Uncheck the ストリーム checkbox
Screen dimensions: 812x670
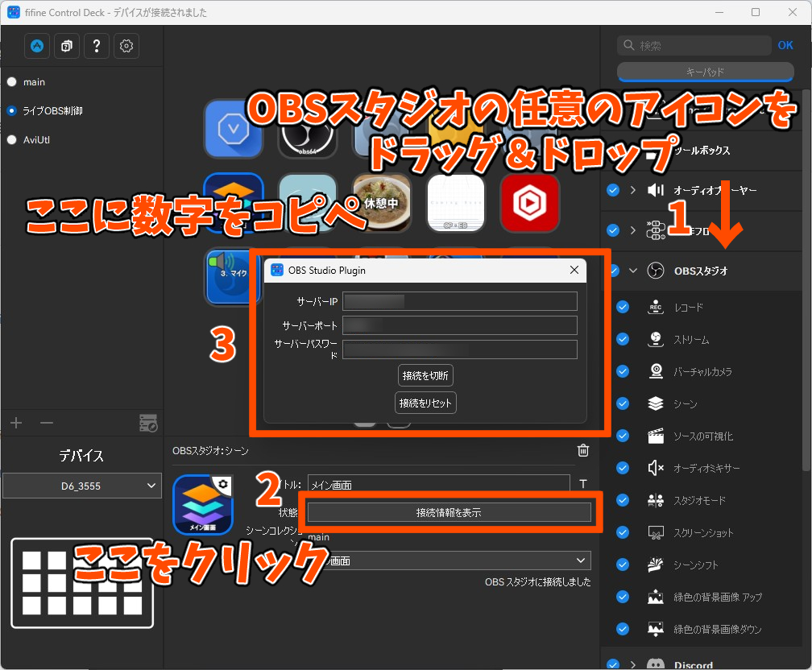(x=623, y=340)
